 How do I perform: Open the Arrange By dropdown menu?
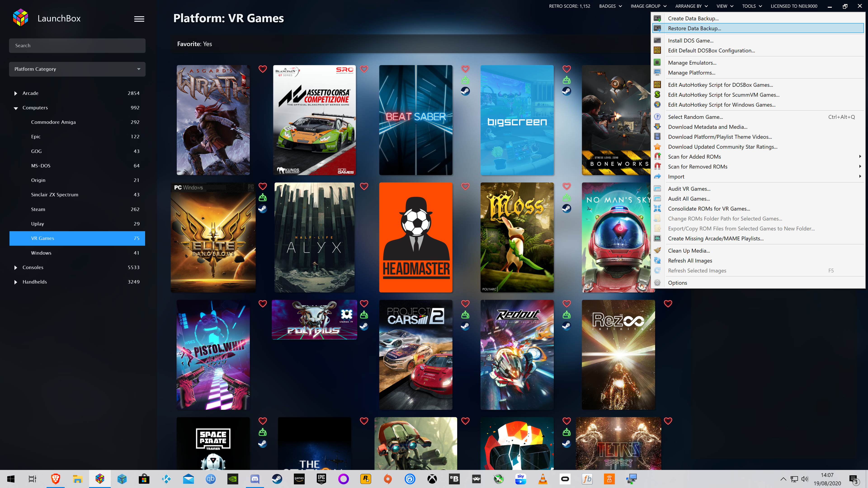(x=691, y=6)
